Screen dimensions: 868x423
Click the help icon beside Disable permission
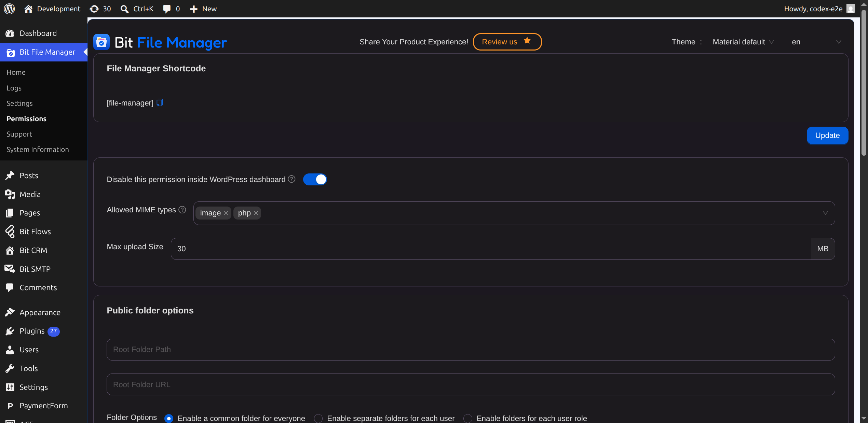coord(291,179)
